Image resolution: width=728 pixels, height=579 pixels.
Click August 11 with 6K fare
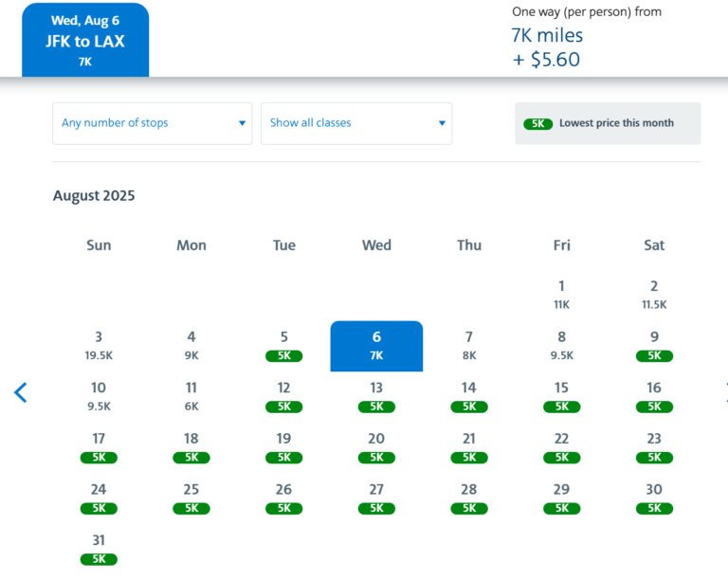coord(191,396)
